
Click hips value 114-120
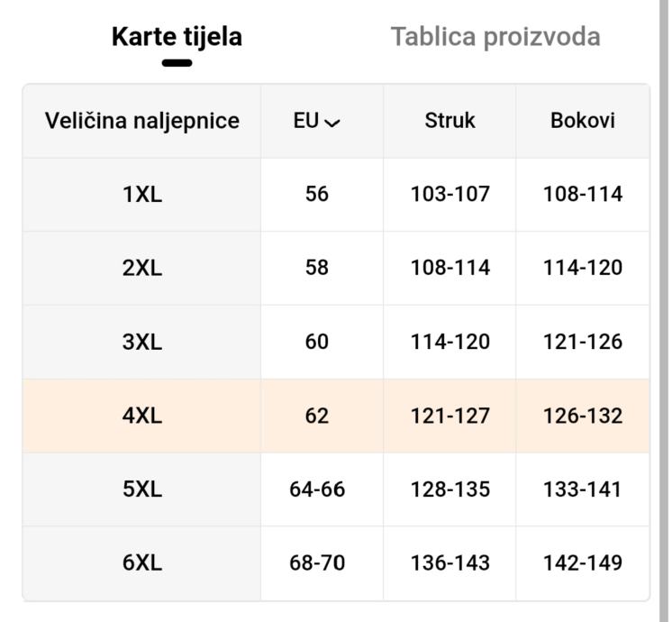tap(582, 268)
